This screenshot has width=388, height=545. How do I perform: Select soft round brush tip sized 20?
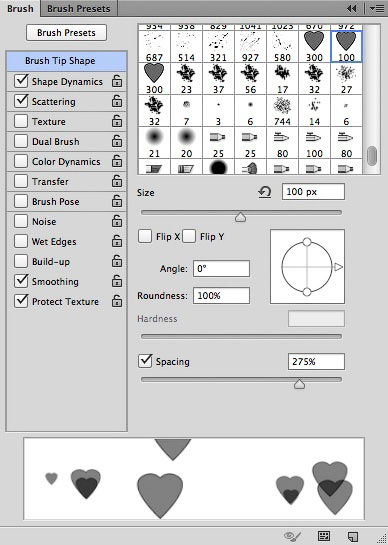[x=186, y=143]
